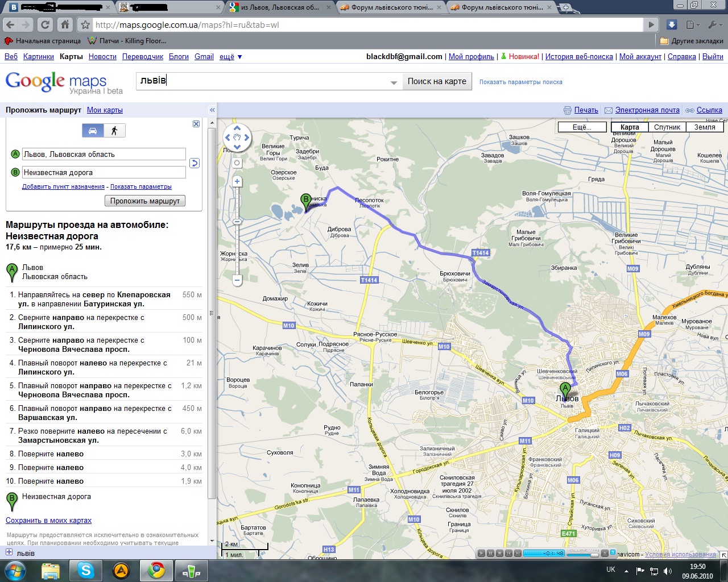Click Показать параметры поиска link
Viewport: 728px width, 582px height.
(x=520, y=82)
